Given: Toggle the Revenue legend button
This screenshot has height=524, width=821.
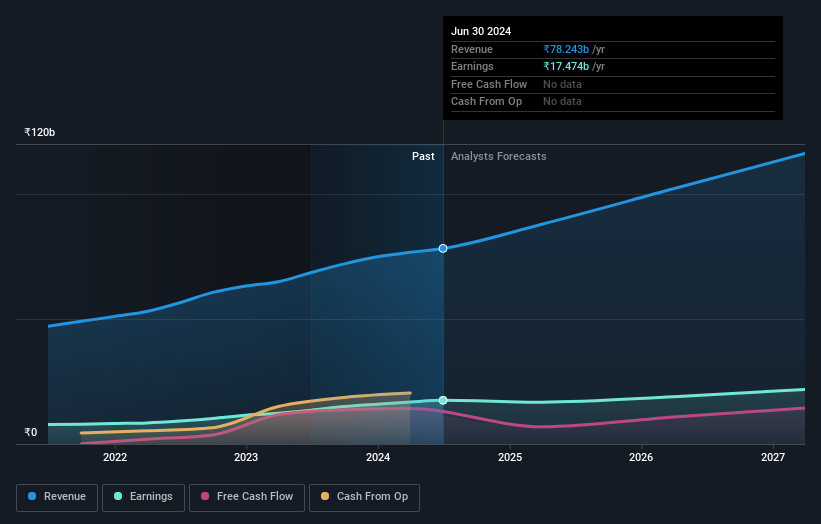Looking at the screenshot, I should click(57, 497).
